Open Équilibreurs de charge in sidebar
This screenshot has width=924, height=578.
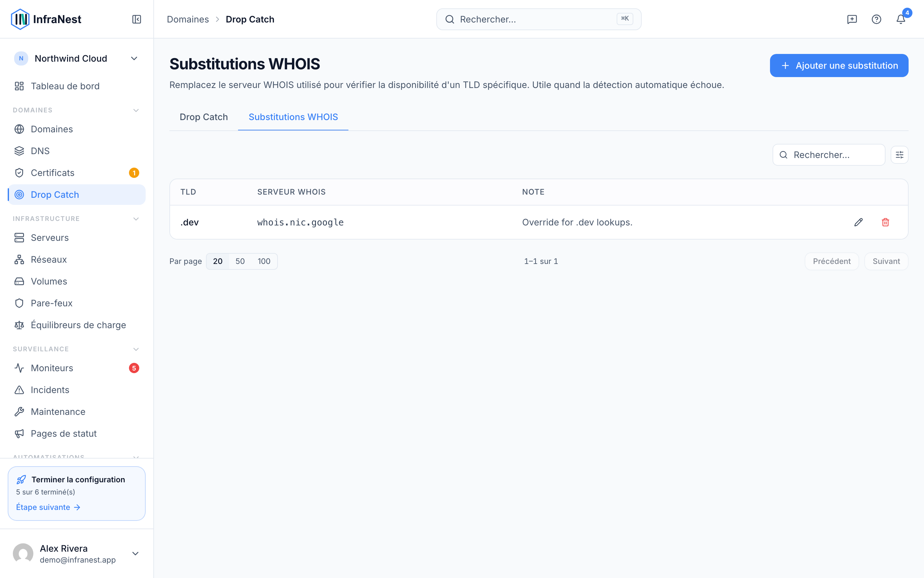coord(76,325)
